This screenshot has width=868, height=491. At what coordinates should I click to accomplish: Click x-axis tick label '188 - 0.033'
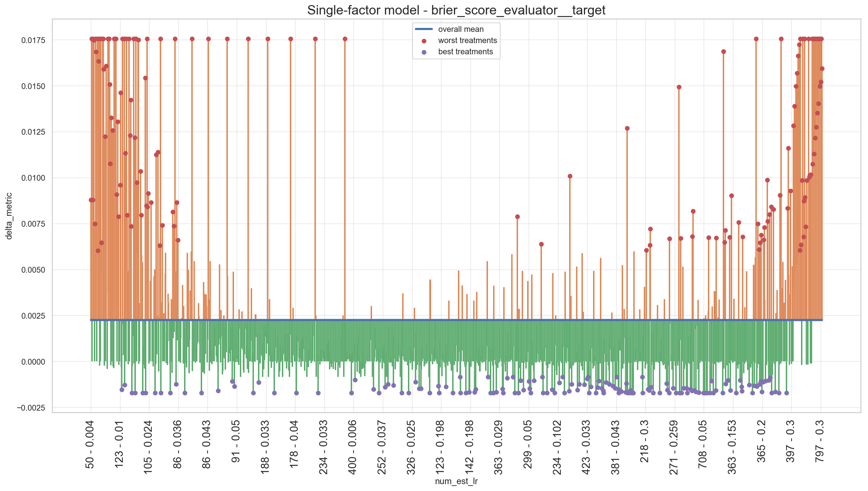265,447
